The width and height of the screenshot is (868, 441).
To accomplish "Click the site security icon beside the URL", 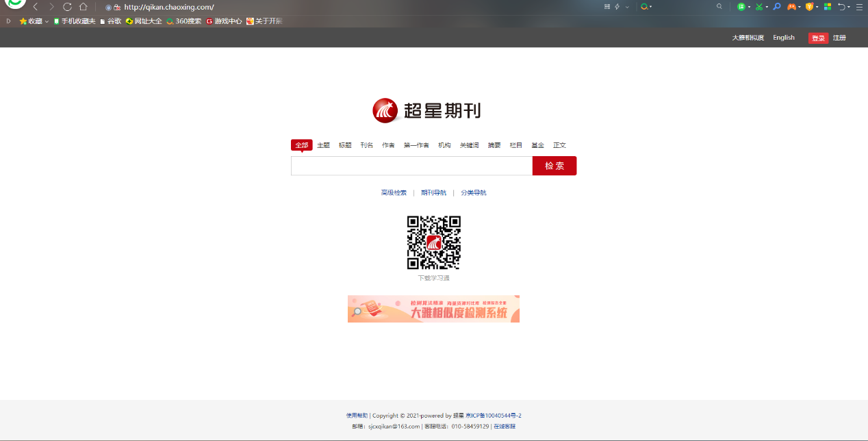I will point(117,7).
